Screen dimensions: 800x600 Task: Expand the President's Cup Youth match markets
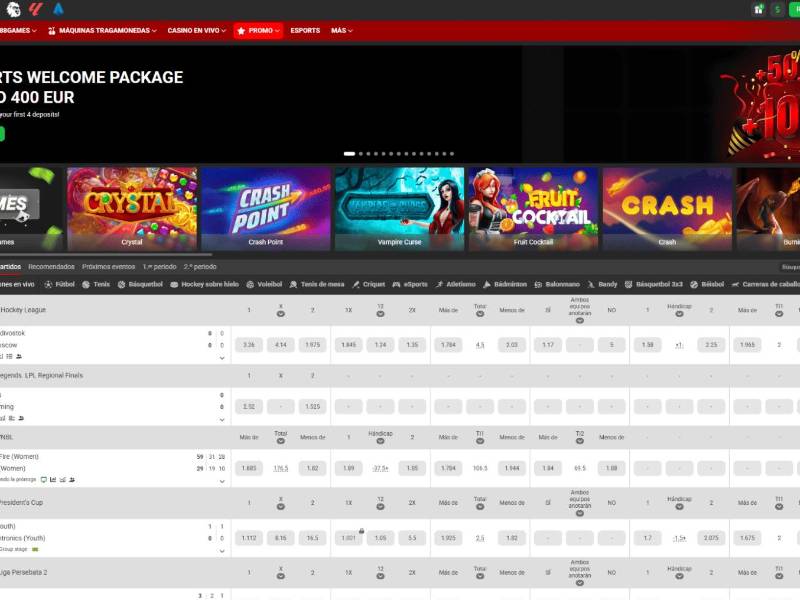click(x=222, y=551)
